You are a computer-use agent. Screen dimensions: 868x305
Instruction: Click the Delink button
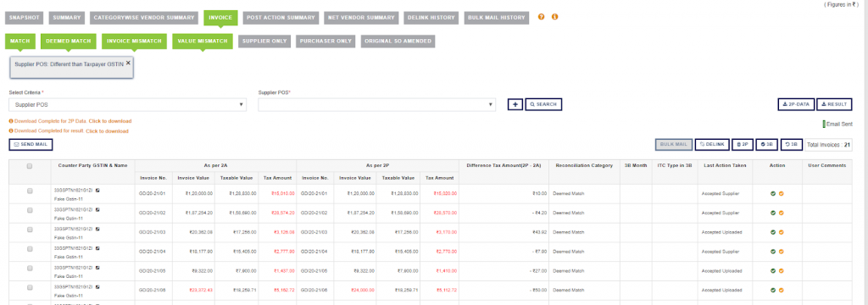pyautogui.click(x=712, y=145)
